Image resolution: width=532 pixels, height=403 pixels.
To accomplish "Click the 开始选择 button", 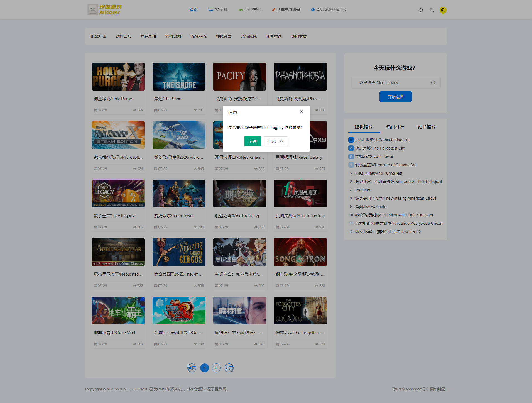I will tap(396, 97).
